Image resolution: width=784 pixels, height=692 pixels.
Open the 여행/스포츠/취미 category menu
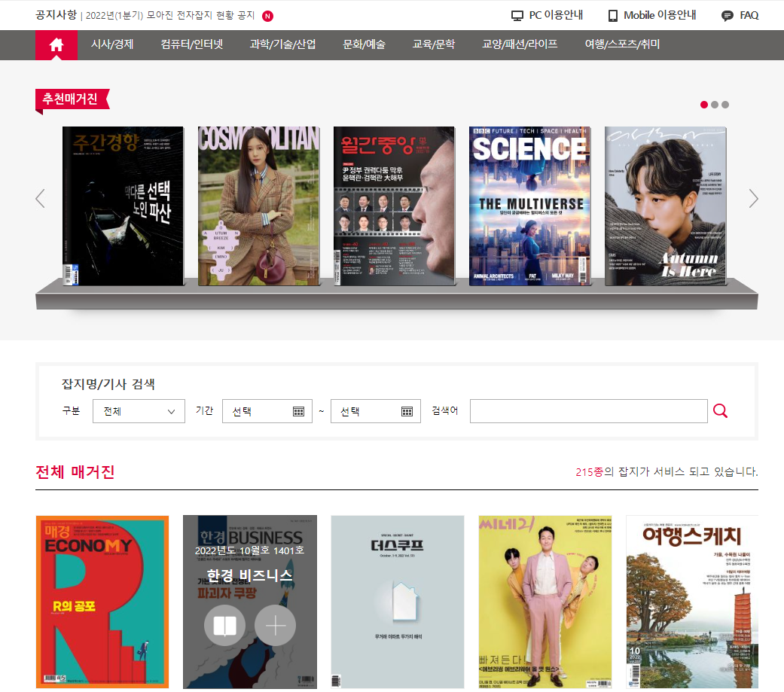click(x=622, y=44)
